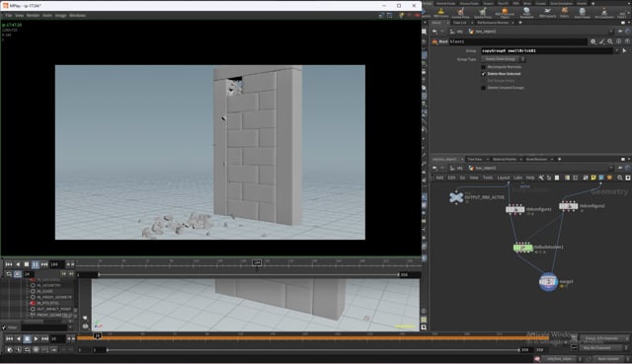Open the Group field dropdown arrow
Image resolution: width=632 pixels, height=364 pixels.
(x=616, y=50)
